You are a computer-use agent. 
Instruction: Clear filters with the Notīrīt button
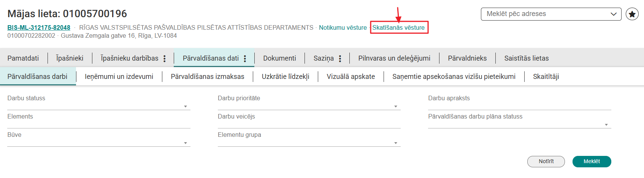coord(546,162)
